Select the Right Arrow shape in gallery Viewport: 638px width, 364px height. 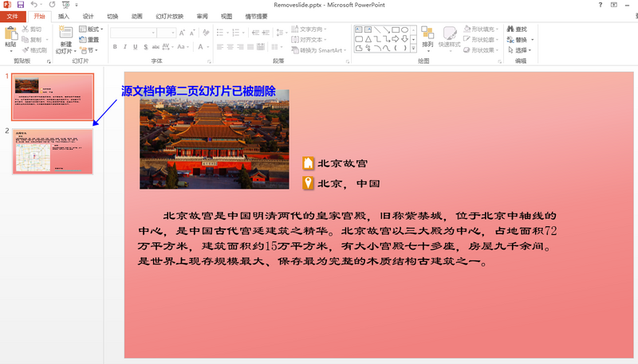click(395, 39)
